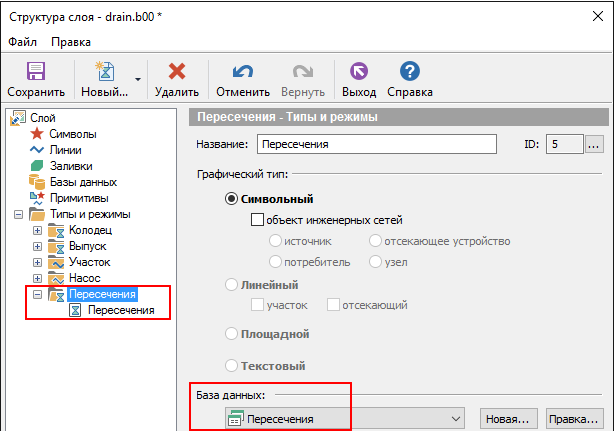Select the Текстовый radio option
The image size is (614, 431).
coord(232,366)
